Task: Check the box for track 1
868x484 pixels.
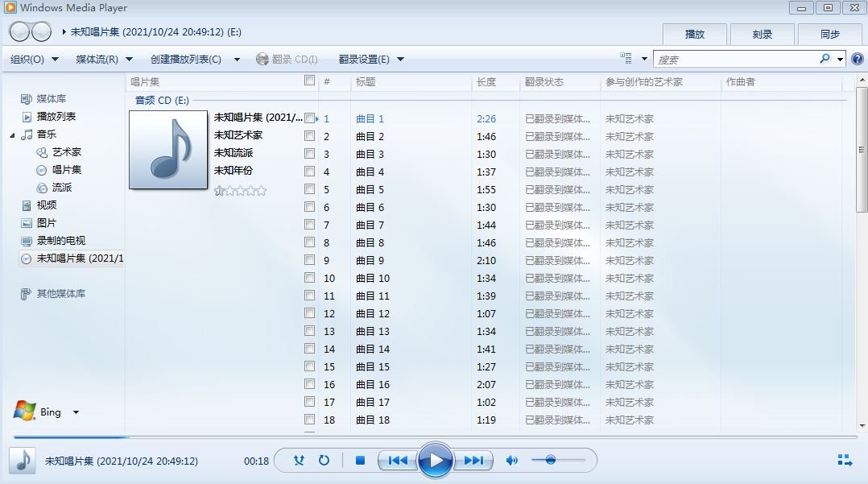Action: point(310,118)
